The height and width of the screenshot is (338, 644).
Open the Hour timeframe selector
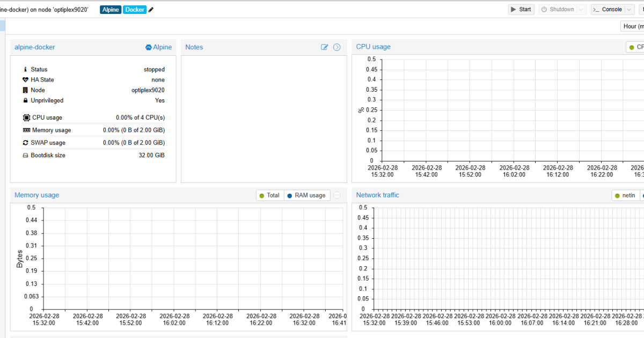(x=632, y=26)
